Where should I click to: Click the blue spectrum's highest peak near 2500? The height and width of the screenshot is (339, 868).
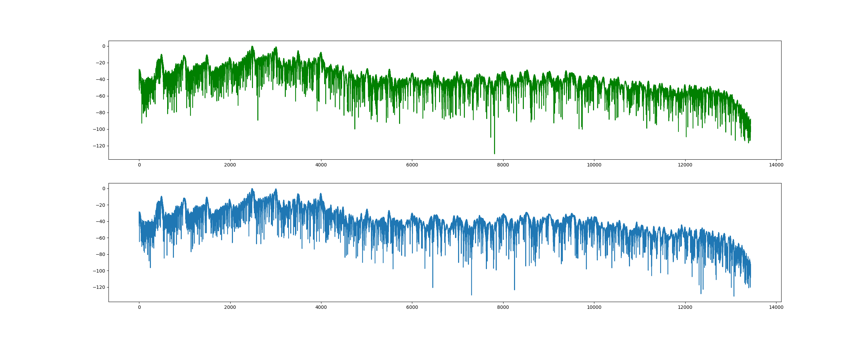point(252,189)
